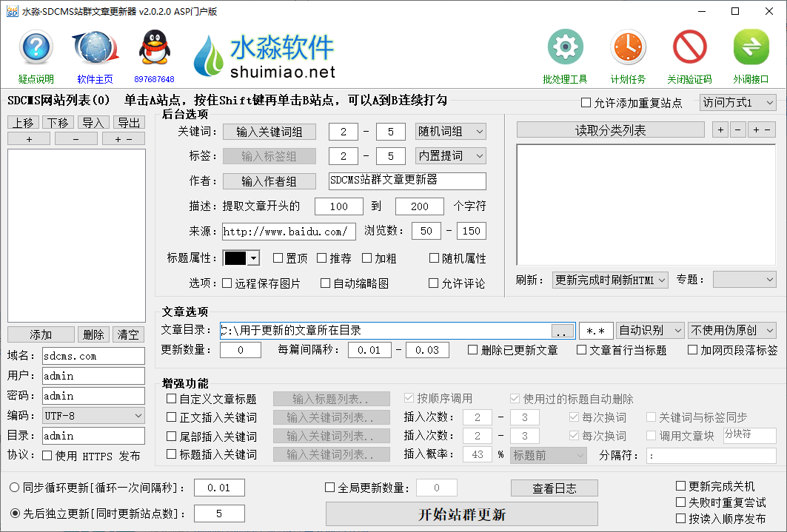Click the 域名 input field
The width and height of the screenshot is (787, 532).
pyautogui.click(x=93, y=356)
